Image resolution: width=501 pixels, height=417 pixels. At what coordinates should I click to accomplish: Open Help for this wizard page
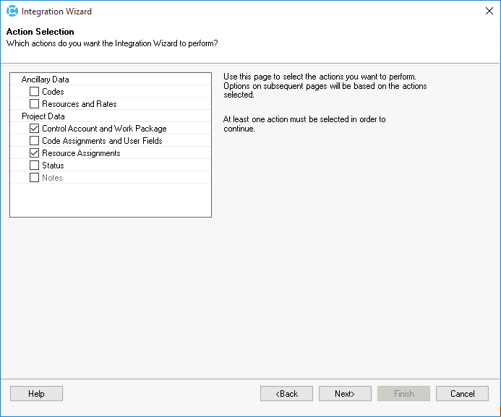pos(36,394)
